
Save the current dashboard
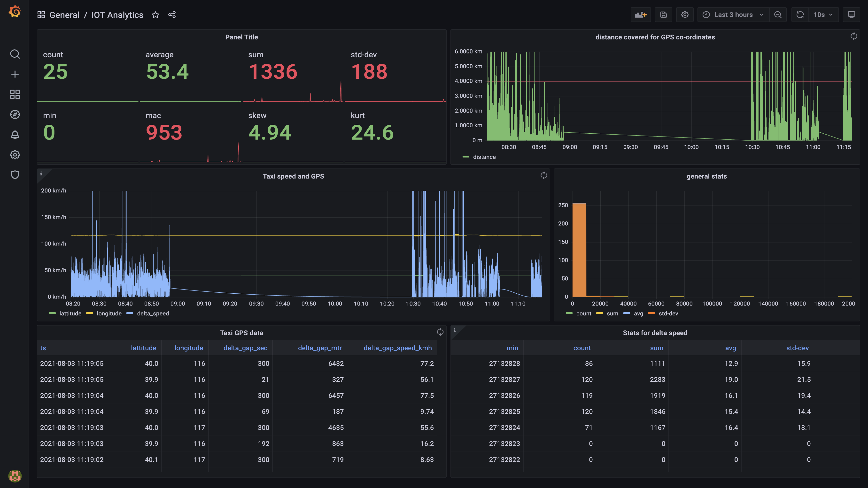[663, 15]
